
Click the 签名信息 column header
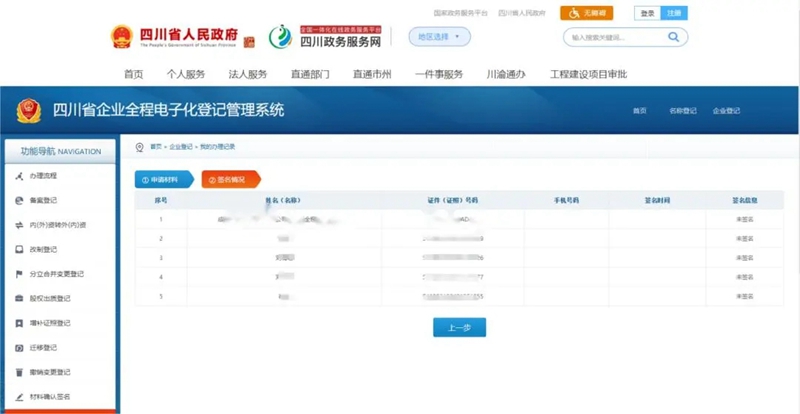pyautogui.click(x=745, y=201)
